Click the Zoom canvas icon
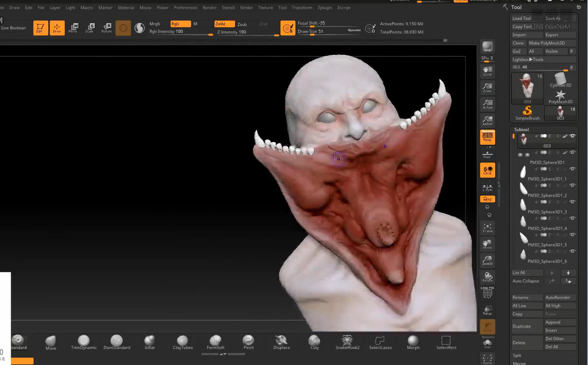588x365 pixels. [487, 87]
